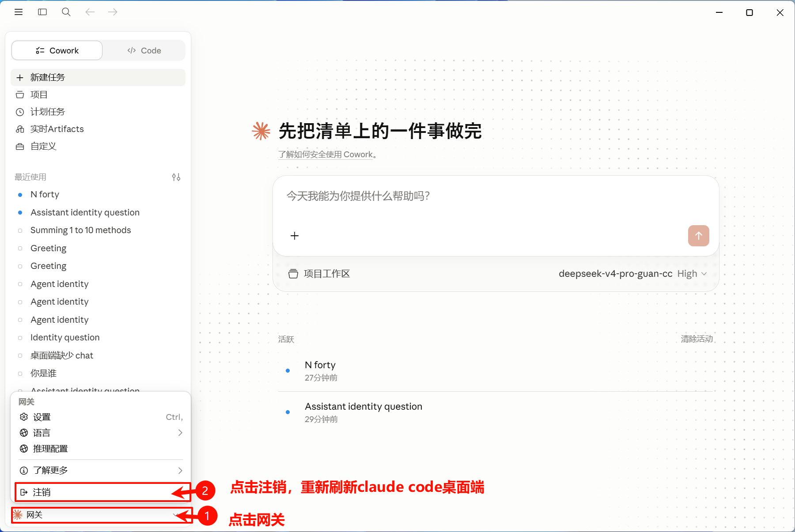Switch to the Cowork tab
This screenshot has width=795, height=532.
coord(57,50)
